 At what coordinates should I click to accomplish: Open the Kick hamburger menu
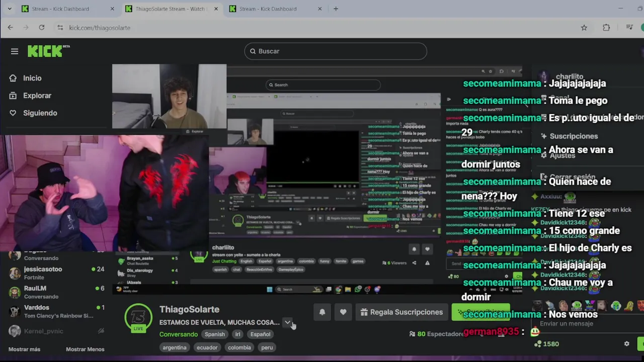[15, 51]
